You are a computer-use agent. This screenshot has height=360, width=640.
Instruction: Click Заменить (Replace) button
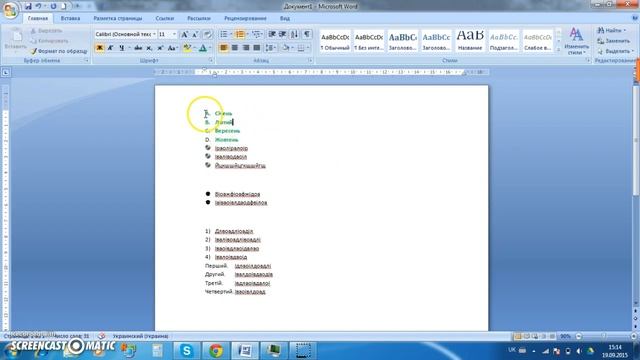pyautogui.click(x=613, y=41)
